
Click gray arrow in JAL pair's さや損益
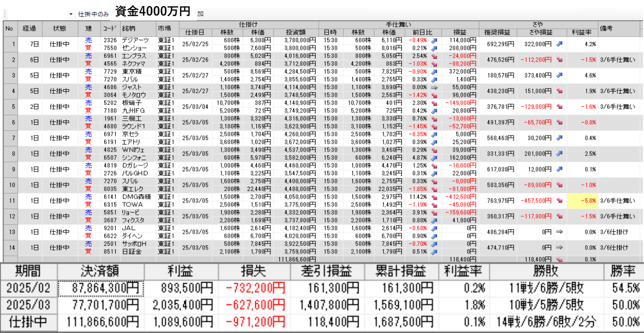(x=559, y=232)
